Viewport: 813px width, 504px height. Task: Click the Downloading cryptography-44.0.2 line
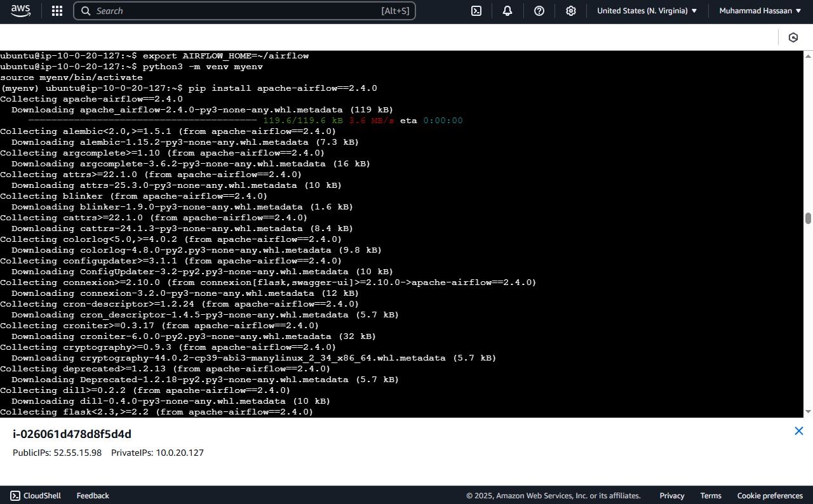pyautogui.click(x=253, y=358)
